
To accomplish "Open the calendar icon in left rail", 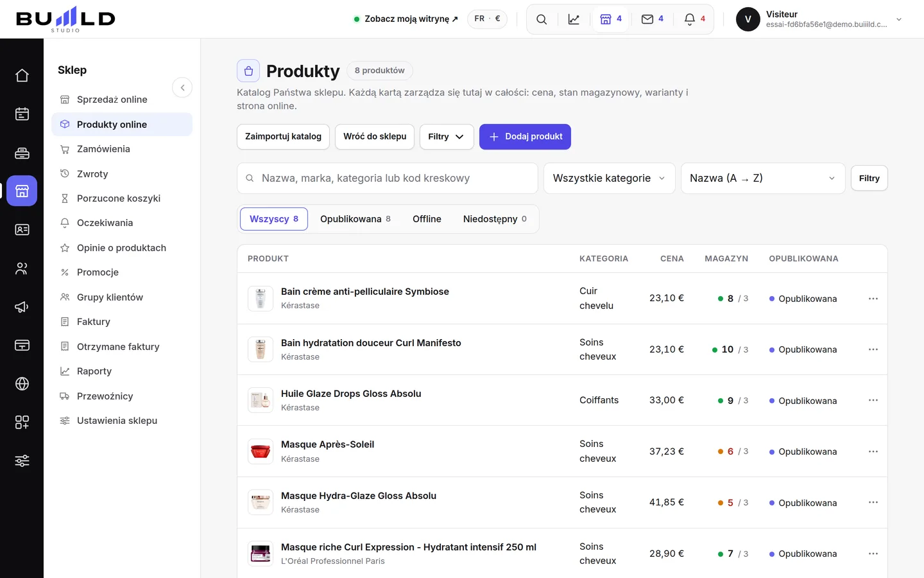I will coord(22,114).
